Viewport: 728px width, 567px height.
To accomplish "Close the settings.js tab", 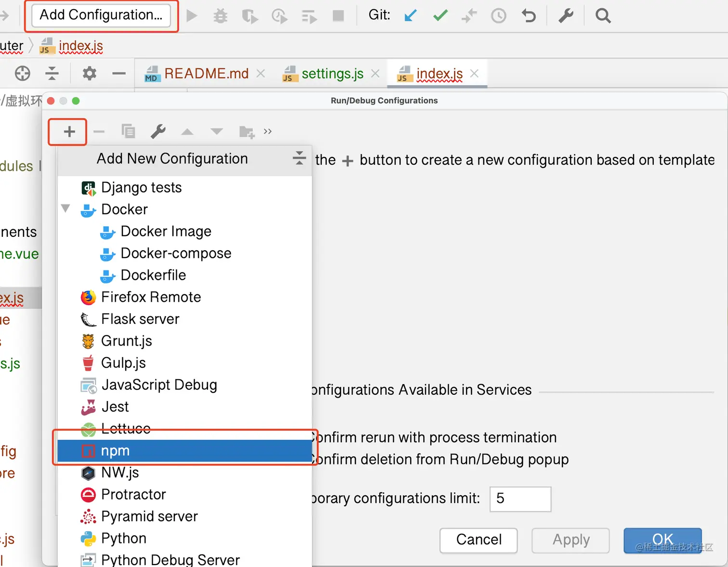I will [375, 73].
